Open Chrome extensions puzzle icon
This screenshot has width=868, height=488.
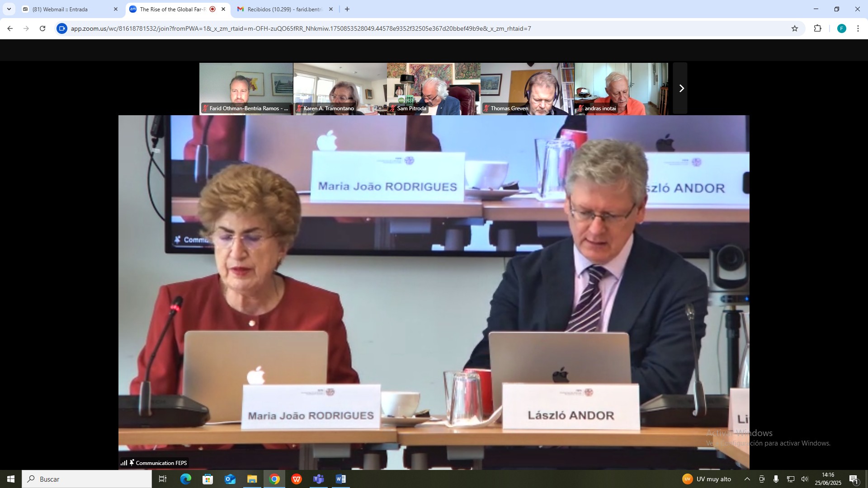[x=817, y=28]
